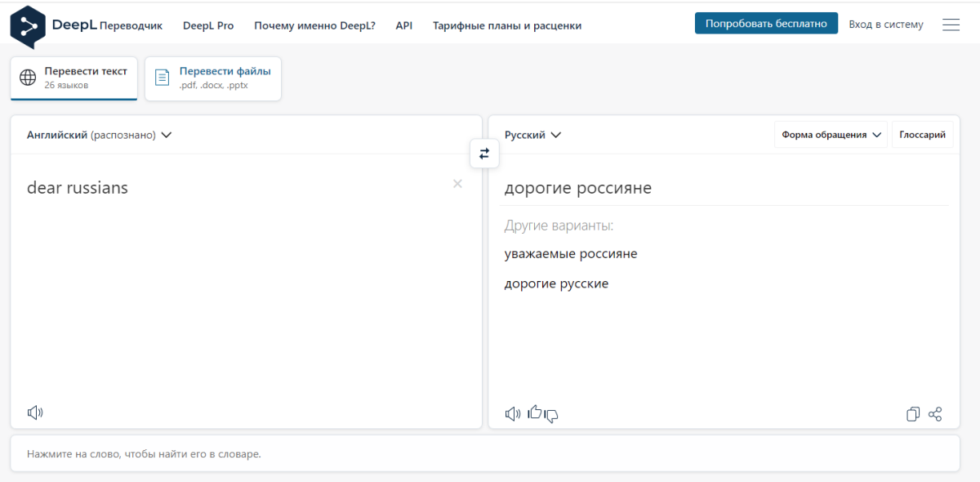Open DeepL Pro menu item
This screenshot has width=980, height=482.
pos(208,25)
